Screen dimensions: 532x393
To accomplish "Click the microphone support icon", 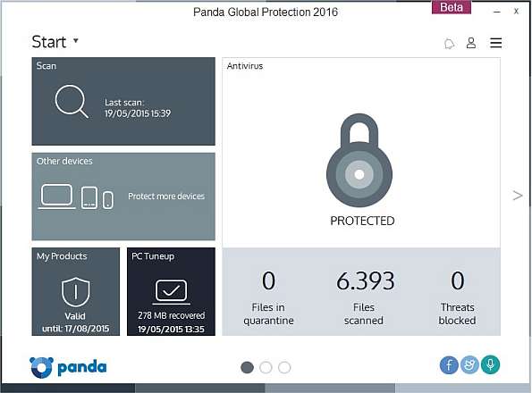I will (x=490, y=365).
